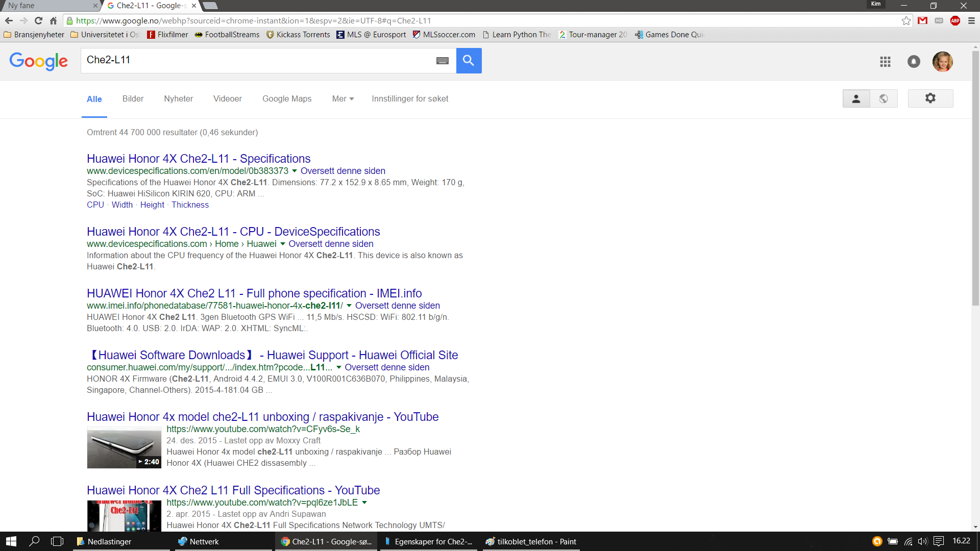Click the Google logo
The height and width of the screenshot is (551, 980).
click(39, 61)
